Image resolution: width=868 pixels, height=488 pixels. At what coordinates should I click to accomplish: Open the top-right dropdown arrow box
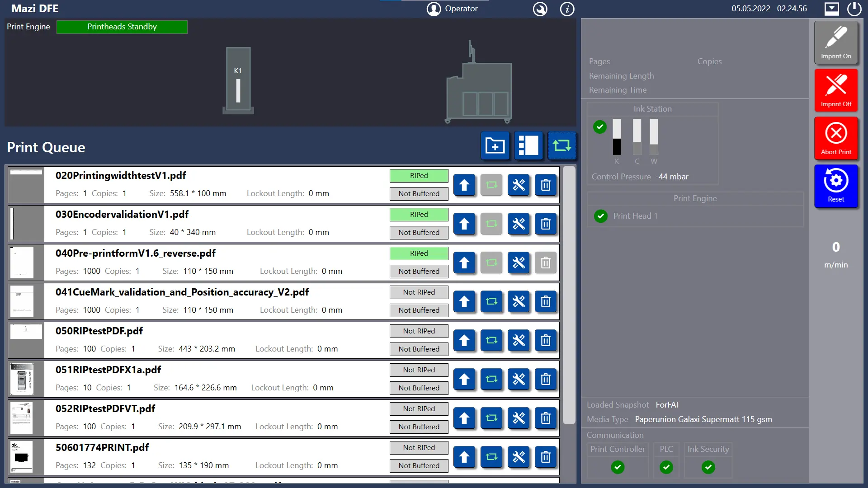831,9
